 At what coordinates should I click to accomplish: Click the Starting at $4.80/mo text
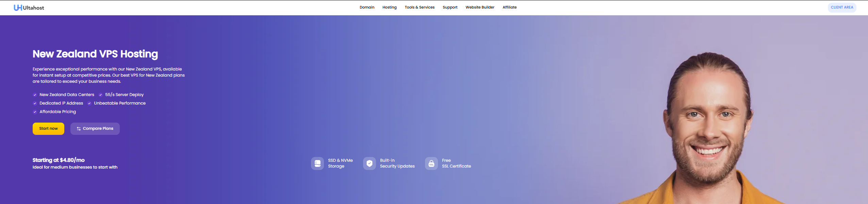click(59, 160)
